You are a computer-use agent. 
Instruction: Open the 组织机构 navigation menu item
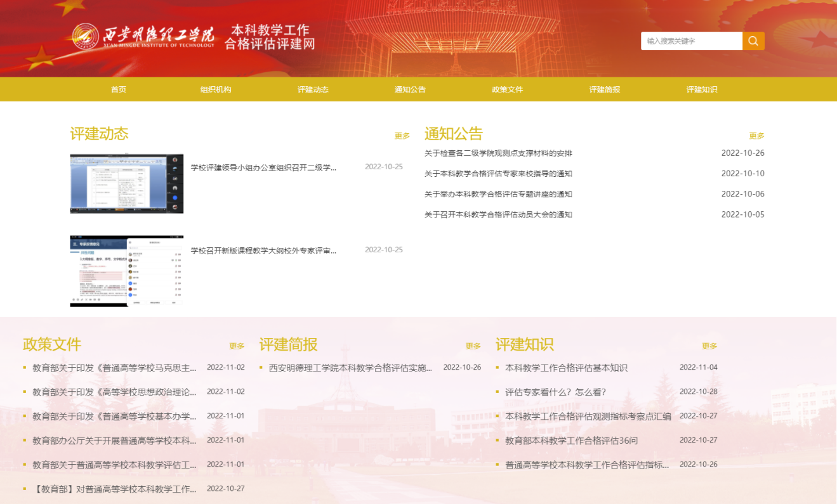pos(216,89)
